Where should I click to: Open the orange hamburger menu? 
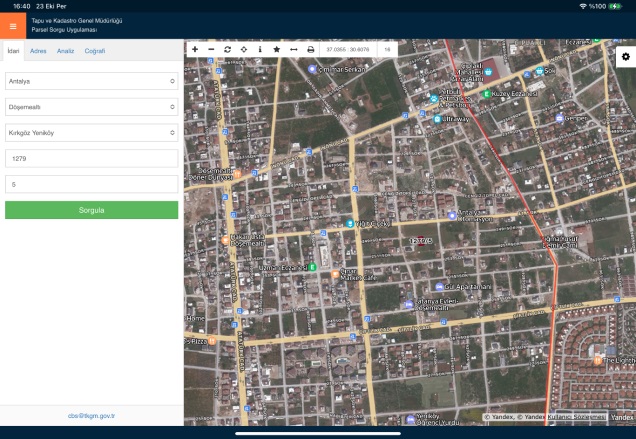[x=12, y=26]
